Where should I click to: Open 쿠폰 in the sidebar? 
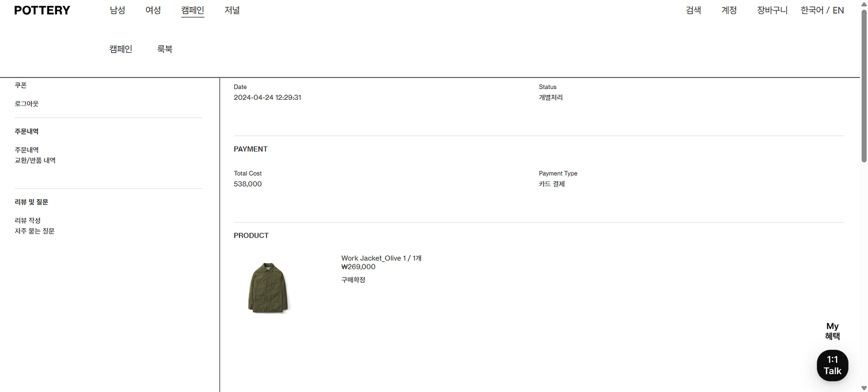point(20,85)
